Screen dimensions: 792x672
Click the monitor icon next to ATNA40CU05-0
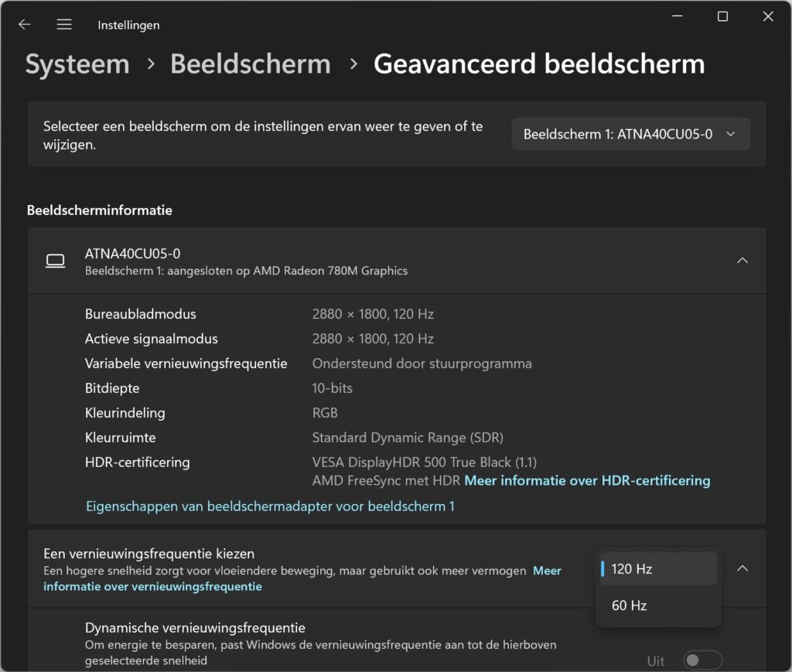(56, 261)
